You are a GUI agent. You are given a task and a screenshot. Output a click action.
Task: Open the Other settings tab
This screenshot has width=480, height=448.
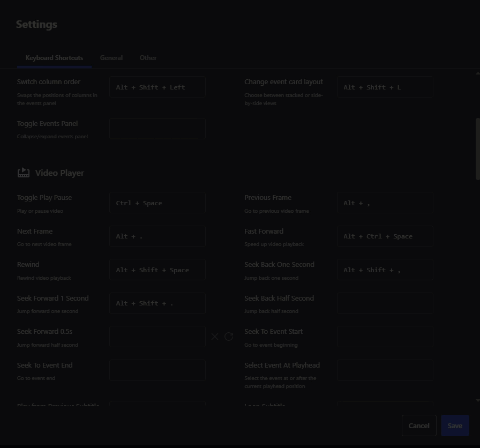[x=148, y=58]
